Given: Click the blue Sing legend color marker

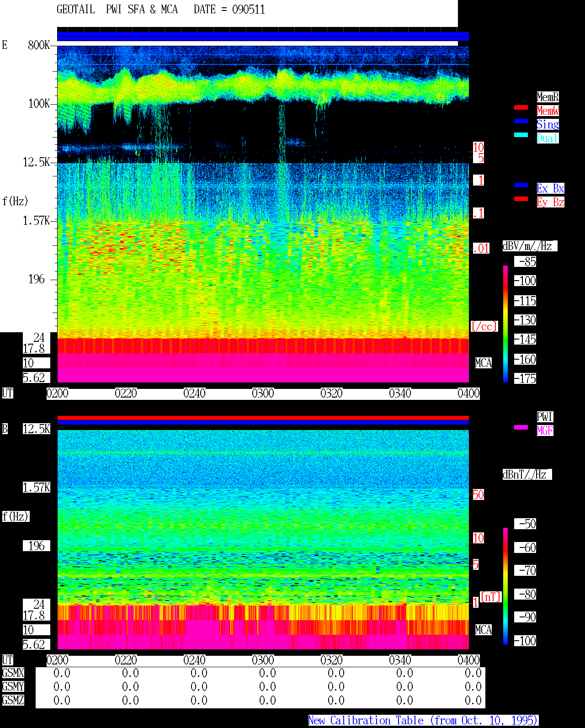Looking at the screenshot, I should [x=521, y=121].
